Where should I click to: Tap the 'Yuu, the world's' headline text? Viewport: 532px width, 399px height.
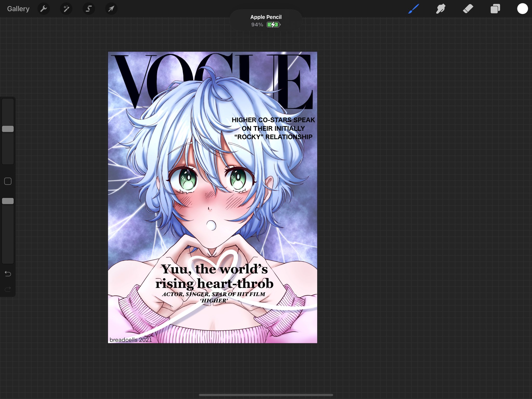point(214,269)
